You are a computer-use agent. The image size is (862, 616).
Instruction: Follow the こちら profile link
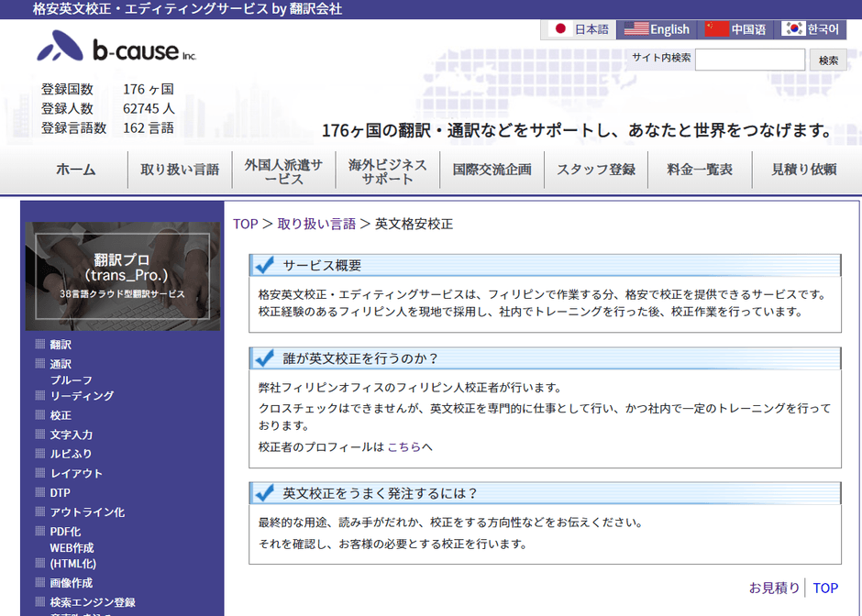tap(404, 446)
